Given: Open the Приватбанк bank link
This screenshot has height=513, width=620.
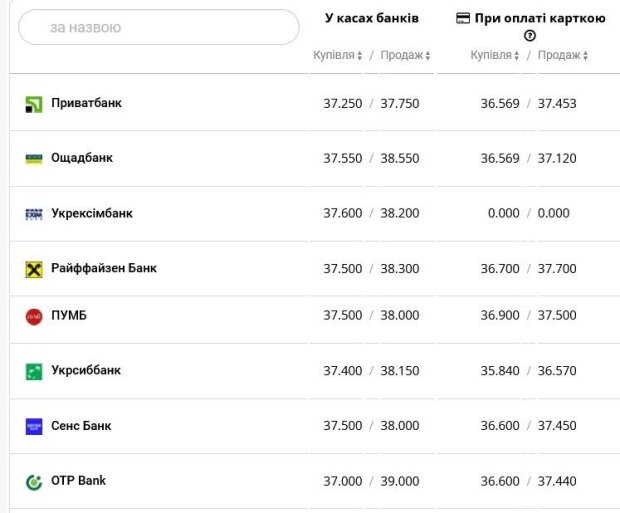Looking at the screenshot, I should coord(86,103).
